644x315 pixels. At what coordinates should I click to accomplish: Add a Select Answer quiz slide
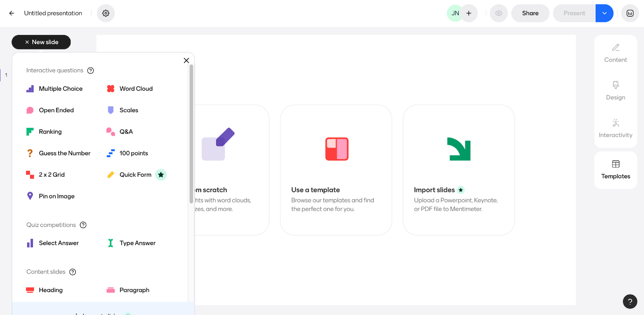[52, 243]
